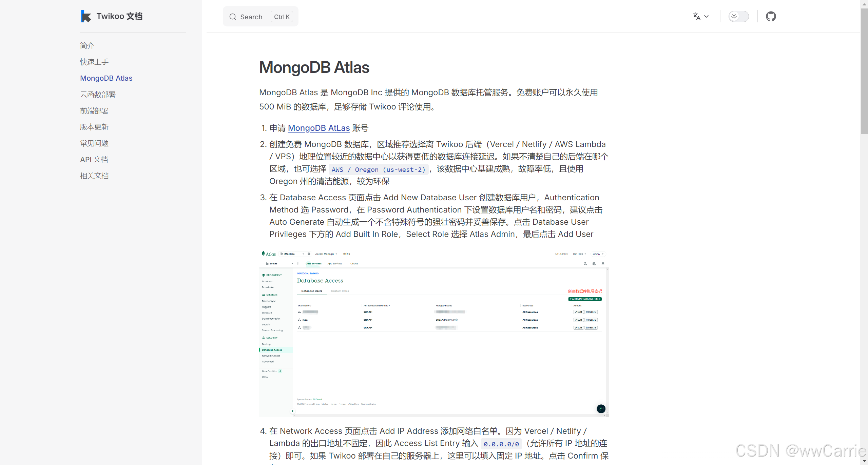Click the search magnifier icon
Viewport: 868px width, 465px height.
(x=233, y=17)
